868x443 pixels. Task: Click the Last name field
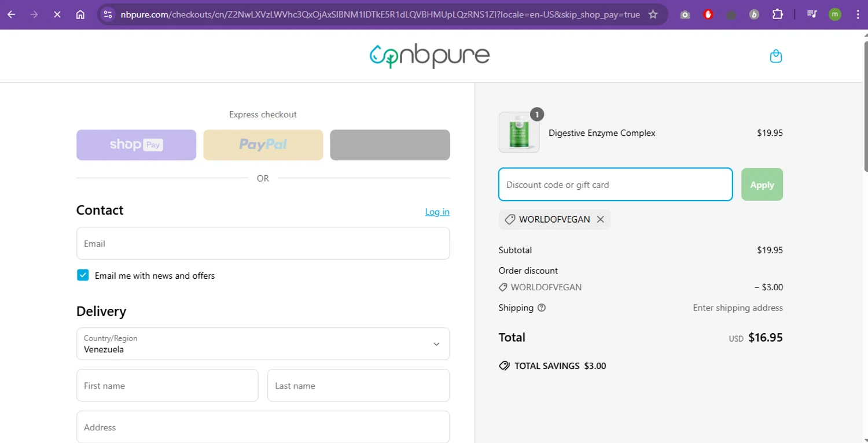358,386
